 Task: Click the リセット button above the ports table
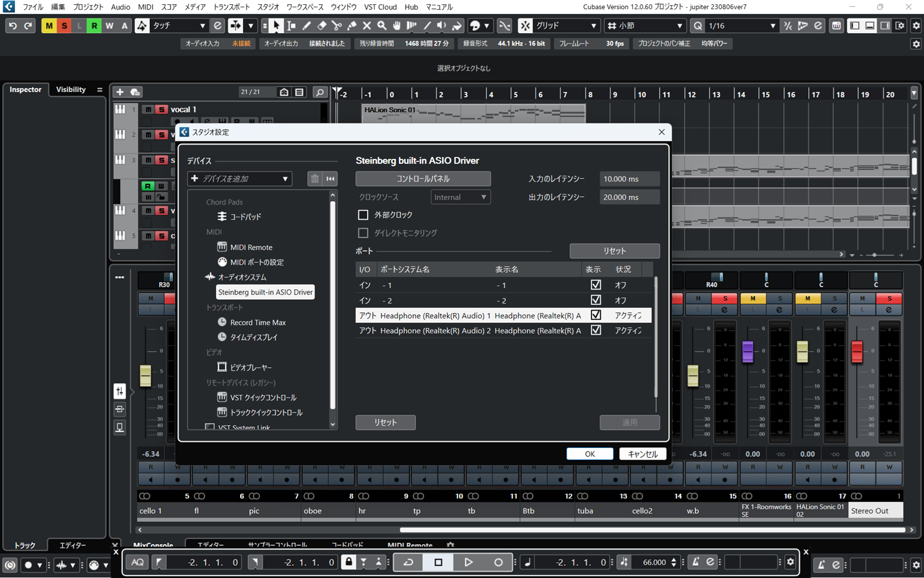614,251
